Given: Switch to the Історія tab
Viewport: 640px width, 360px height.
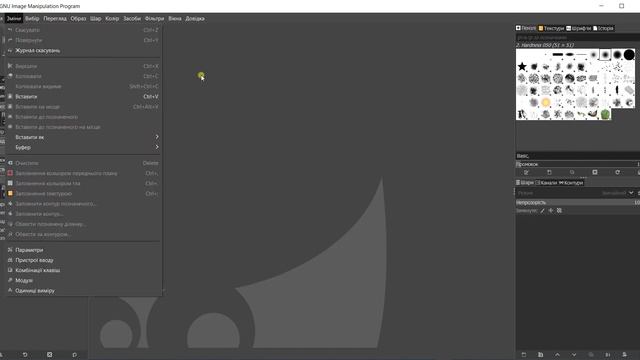Looking at the screenshot, I should coord(603,28).
